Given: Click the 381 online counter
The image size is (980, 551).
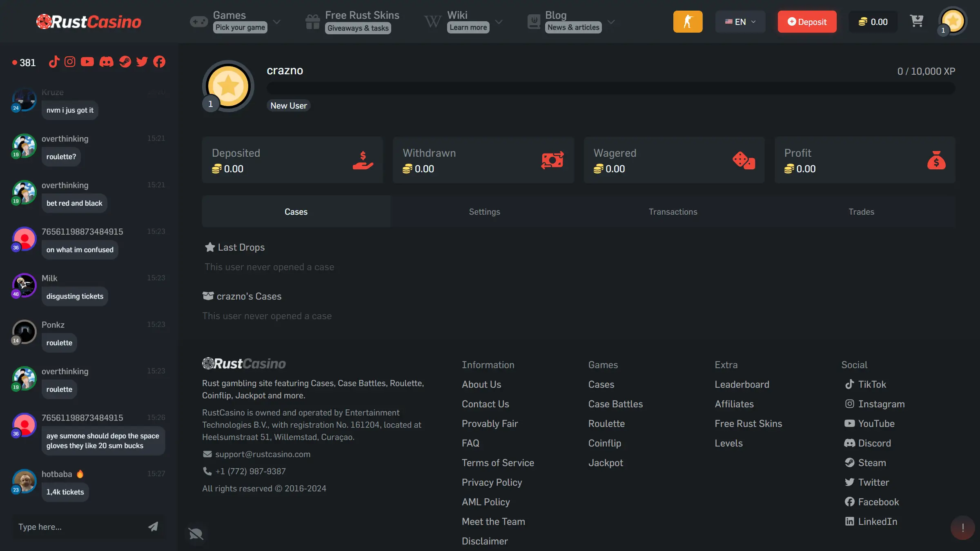Looking at the screenshot, I should 24,62.
